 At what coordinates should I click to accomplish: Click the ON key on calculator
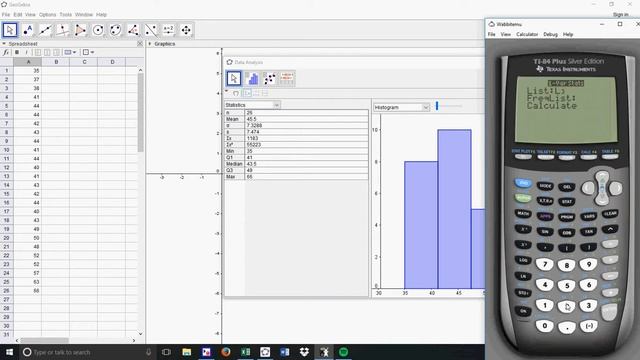[x=523, y=311]
